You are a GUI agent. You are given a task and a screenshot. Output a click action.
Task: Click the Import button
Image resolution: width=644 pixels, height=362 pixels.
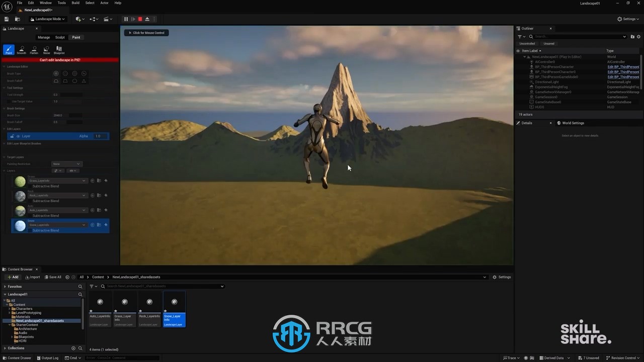coord(32,277)
